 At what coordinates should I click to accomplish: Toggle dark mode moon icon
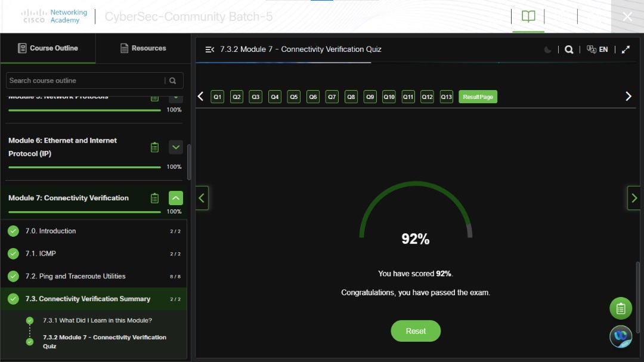(x=547, y=49)
